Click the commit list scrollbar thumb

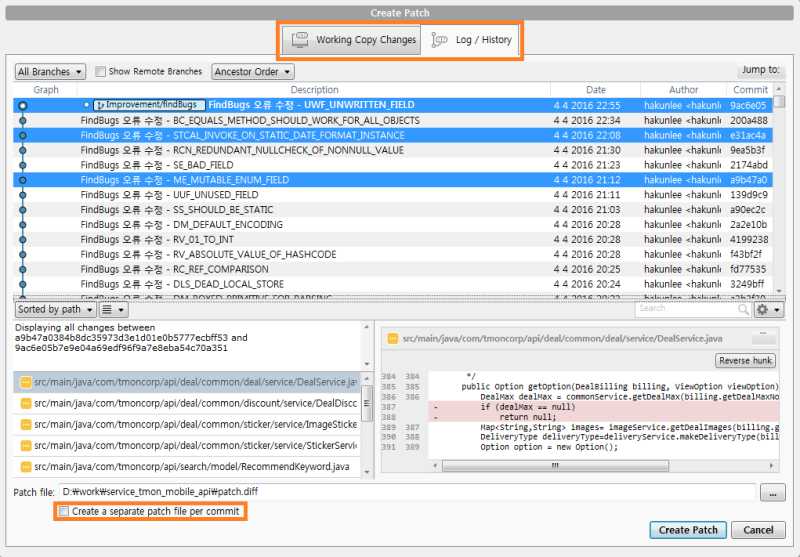point(779,102)
